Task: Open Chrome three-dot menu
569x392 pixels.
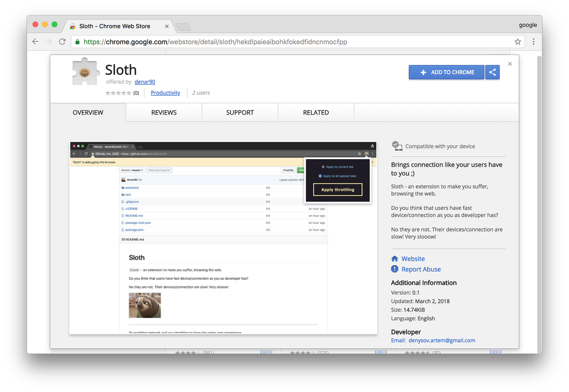Action: click(533, 42)
